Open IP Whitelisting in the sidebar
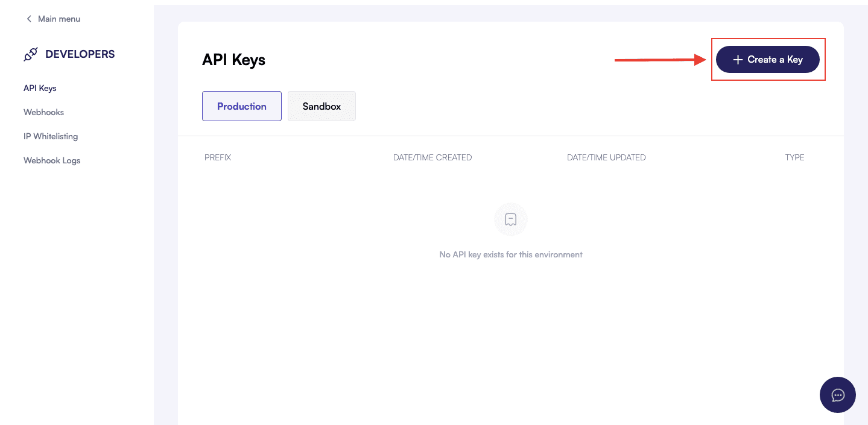Screen dimensions: 868x425 [51, 136]
